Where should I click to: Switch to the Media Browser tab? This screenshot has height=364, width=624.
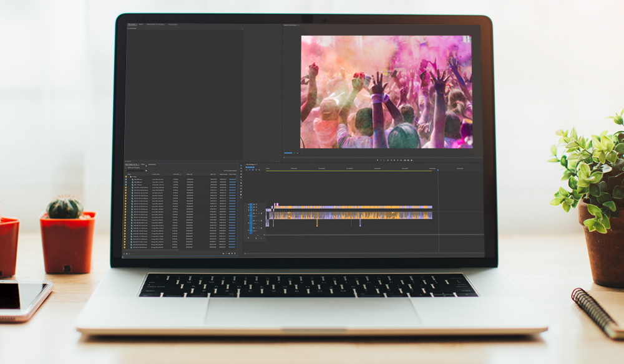coord(152,165)
